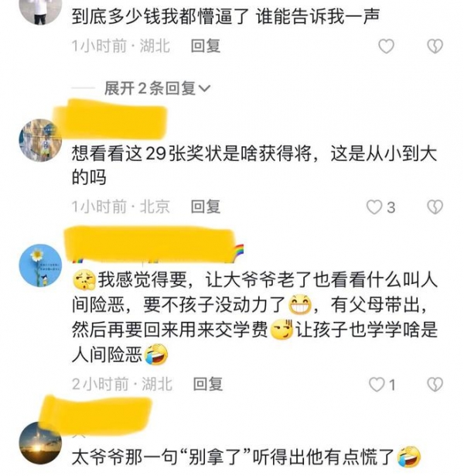The width and height of the screenshot is (464, 476).
Task: Reply to the 1小时前 湖北 comment
Action: (205, 46)
